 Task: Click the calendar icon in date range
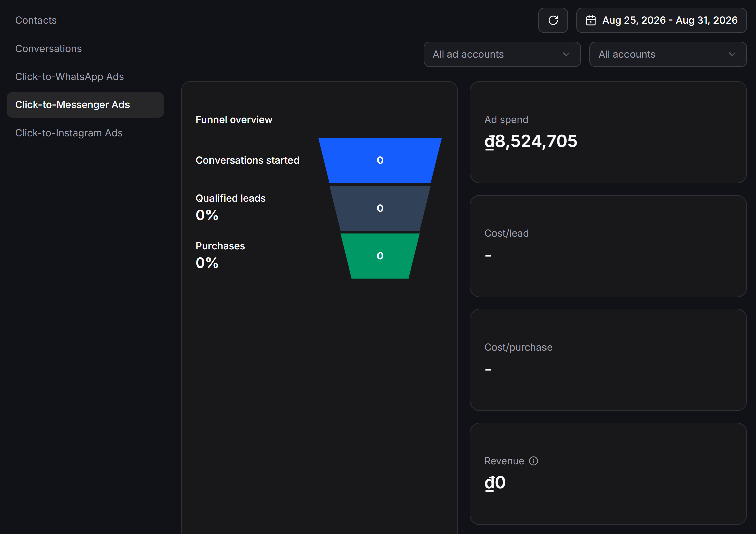point(591,20)
